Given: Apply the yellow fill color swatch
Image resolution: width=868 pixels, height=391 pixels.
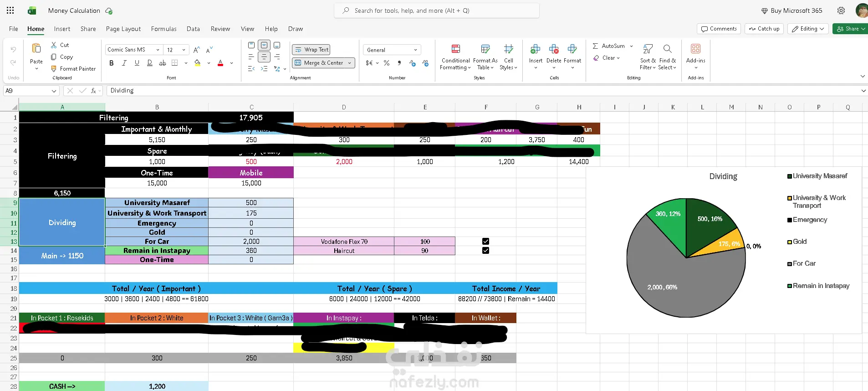Looking at the screenshot, I should coord(198,63).
